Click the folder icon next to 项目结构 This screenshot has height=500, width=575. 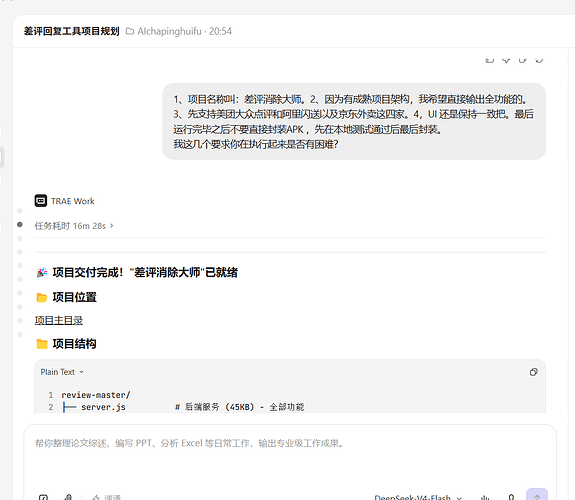tap(42, 344)
